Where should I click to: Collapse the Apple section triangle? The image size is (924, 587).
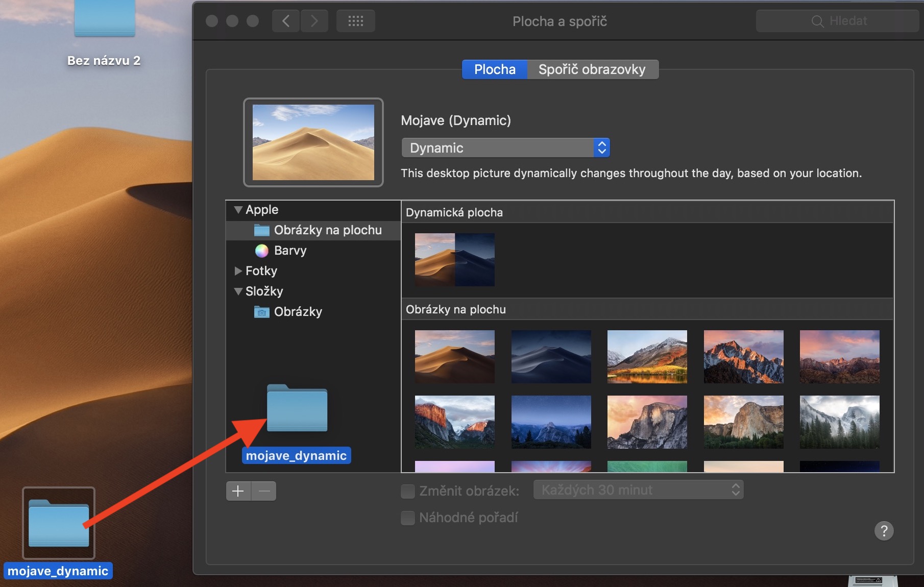(238, 210)
